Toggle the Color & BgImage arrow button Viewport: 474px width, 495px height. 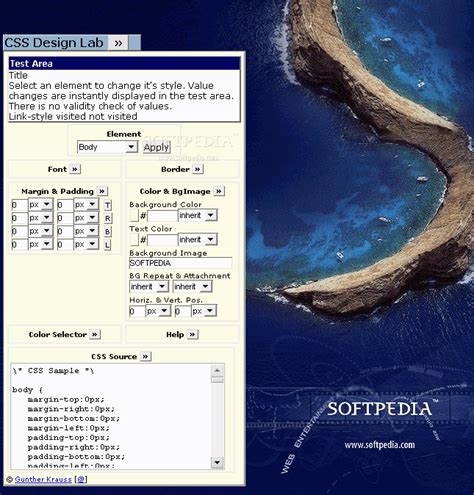tap(219, 191)
